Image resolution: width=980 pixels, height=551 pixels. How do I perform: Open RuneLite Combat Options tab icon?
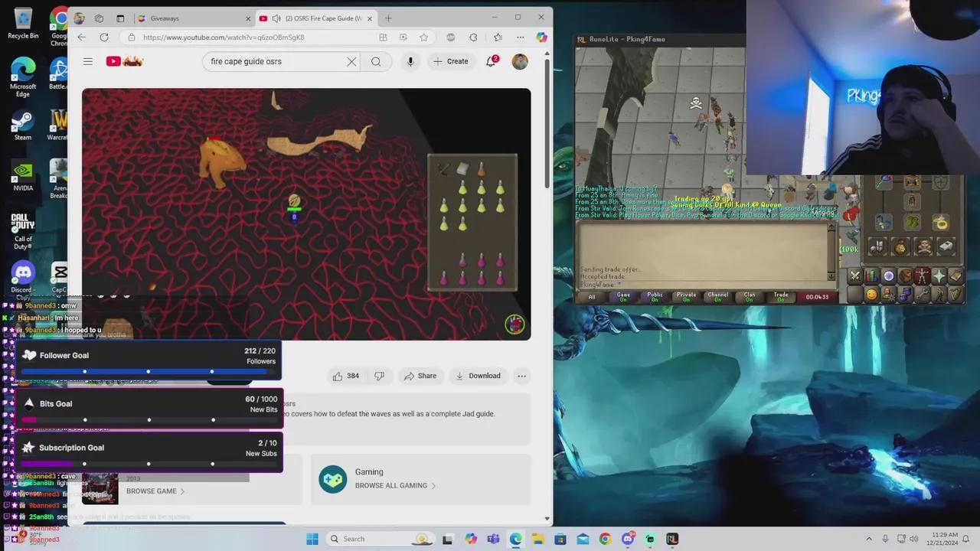(855, 276)
